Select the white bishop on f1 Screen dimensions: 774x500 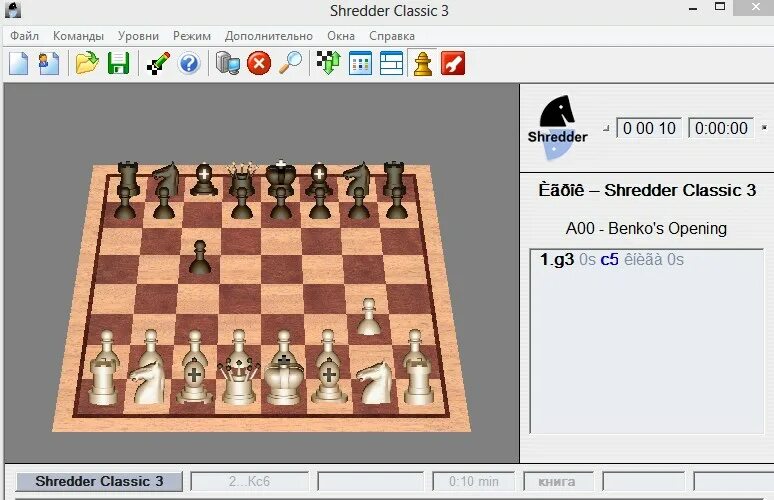click(329, 382)
